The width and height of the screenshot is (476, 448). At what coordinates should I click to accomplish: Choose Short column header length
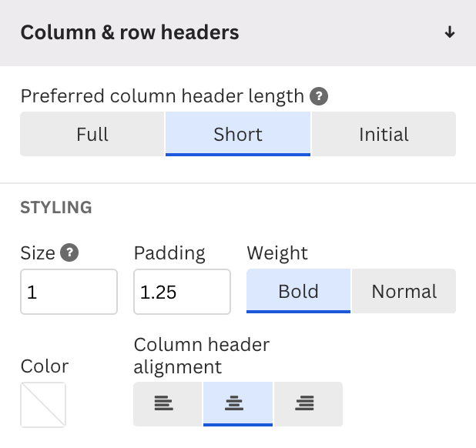(x=238, y=134)
